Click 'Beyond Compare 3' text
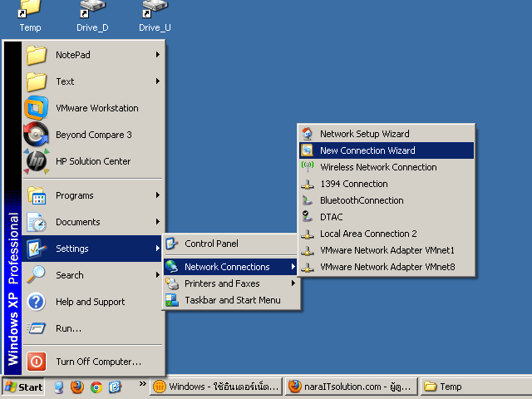532x399 pixels. tap(94, 135)
